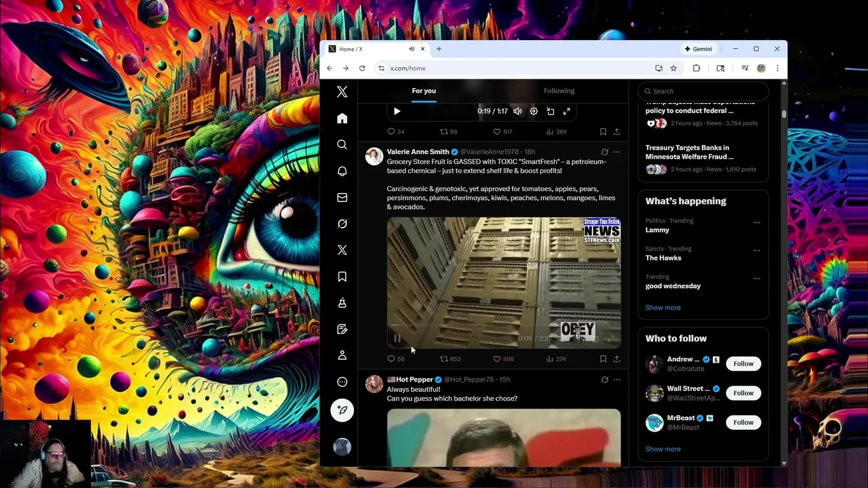Open the Hot Pepper video thumbnail
Screen dimensions: 868x488
(504, 438)
